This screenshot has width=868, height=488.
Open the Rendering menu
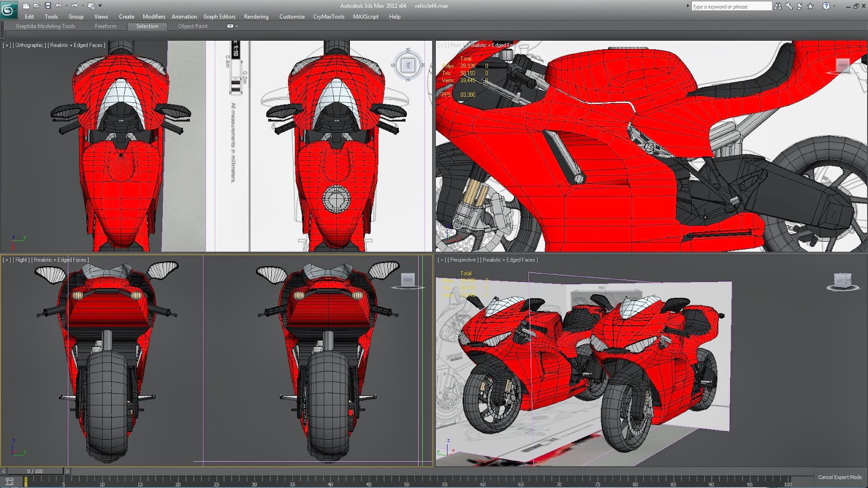(x=256, y=17)
